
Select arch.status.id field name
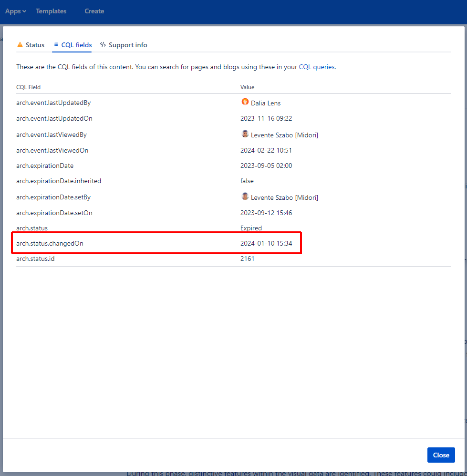pos(35,259)
